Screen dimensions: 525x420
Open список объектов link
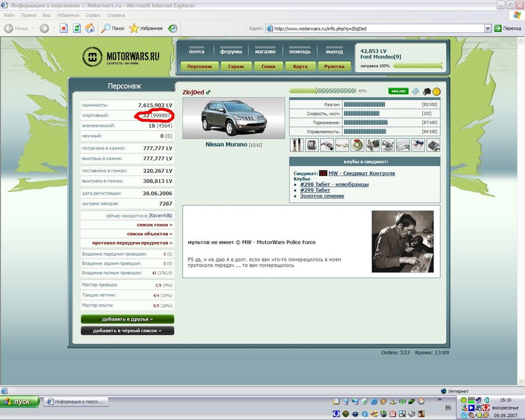point(150,234)
